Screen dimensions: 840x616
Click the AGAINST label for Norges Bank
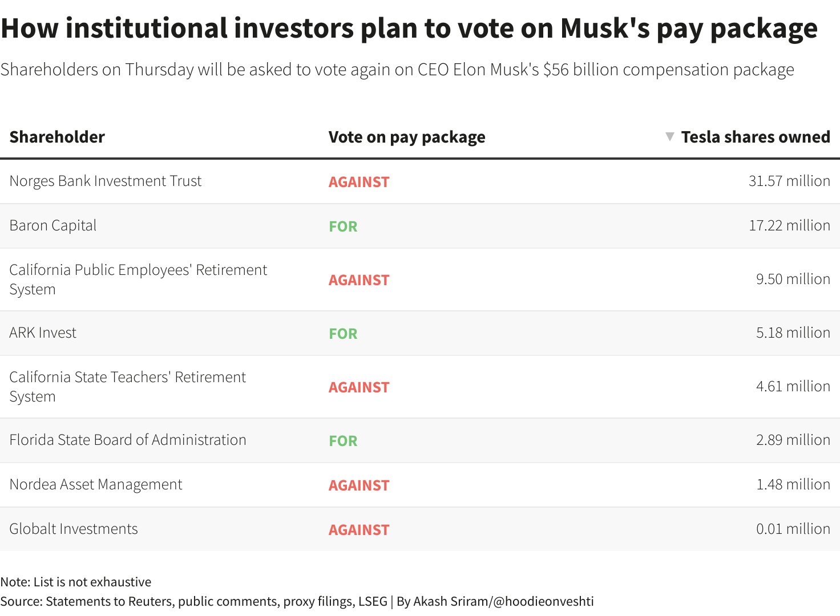(359, 182)
